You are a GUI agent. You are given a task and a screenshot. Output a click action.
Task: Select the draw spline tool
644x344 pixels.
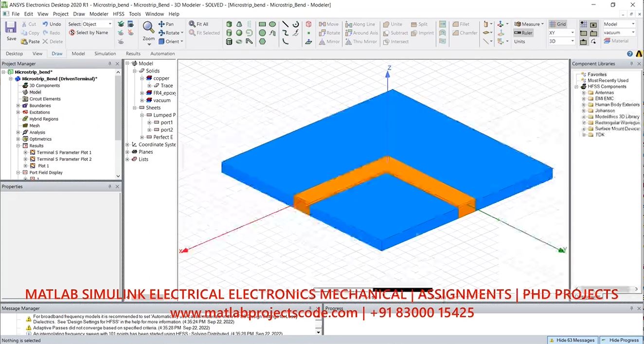point(286,33)
